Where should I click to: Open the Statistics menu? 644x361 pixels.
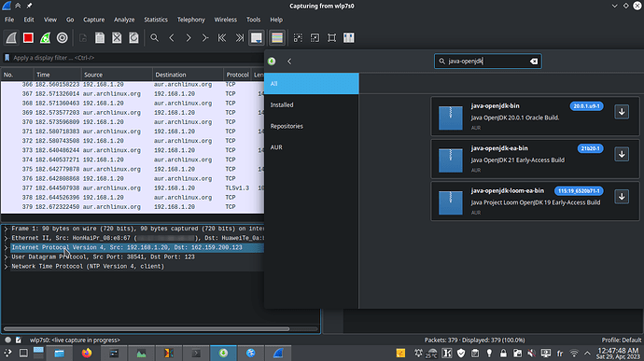[x=156, y=20]
